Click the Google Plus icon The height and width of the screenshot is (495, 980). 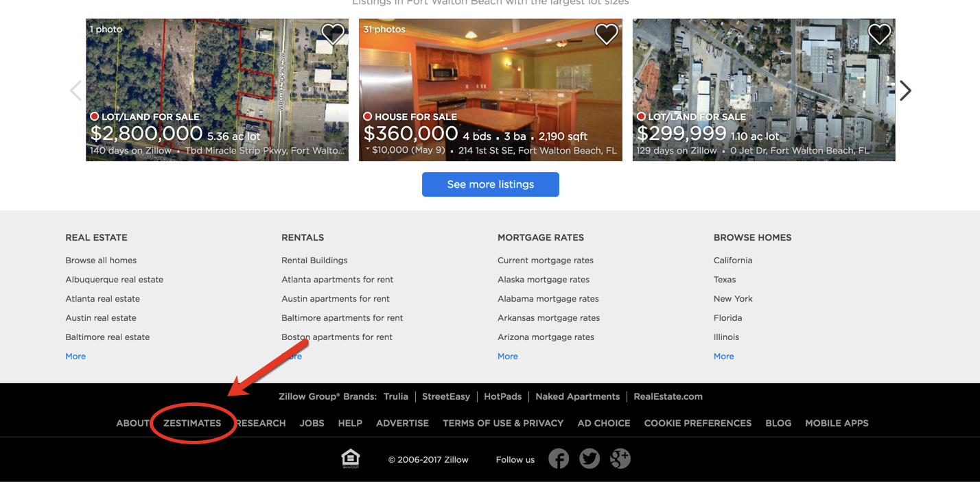[x=620, y=459]
